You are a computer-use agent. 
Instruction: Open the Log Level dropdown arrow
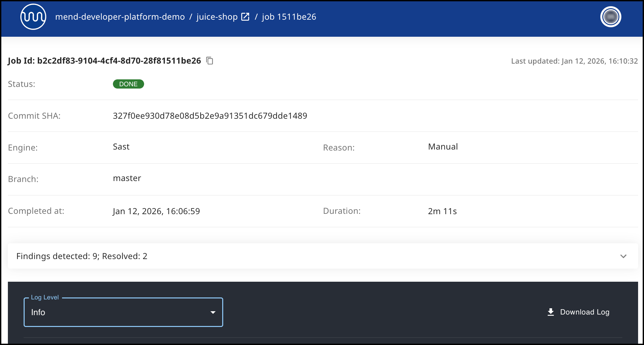click(213, 312)
